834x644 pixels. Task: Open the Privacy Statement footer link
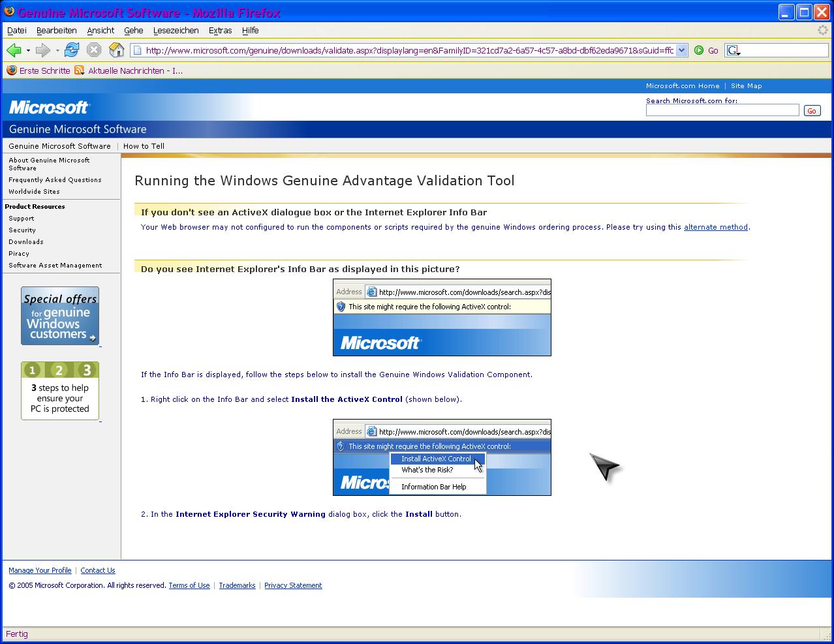[293, 585]
